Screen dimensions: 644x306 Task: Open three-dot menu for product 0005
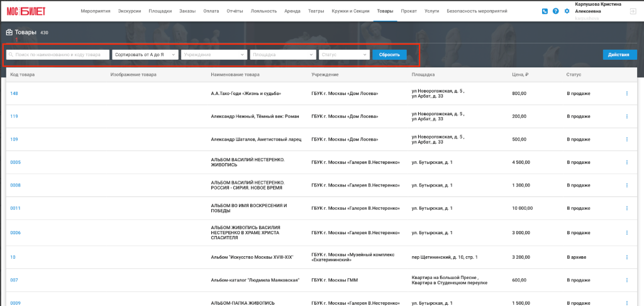627,162
